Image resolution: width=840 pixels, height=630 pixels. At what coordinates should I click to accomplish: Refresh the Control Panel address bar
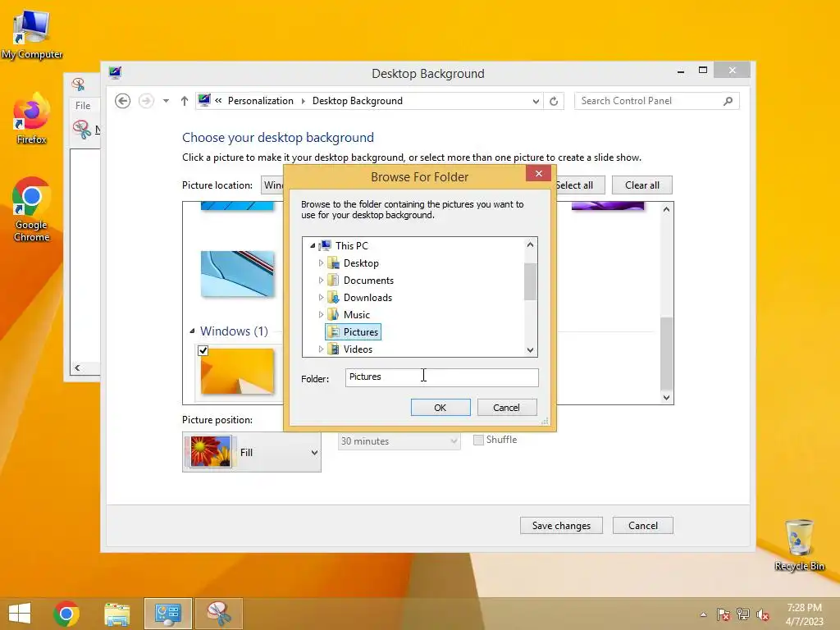point(554,101)
